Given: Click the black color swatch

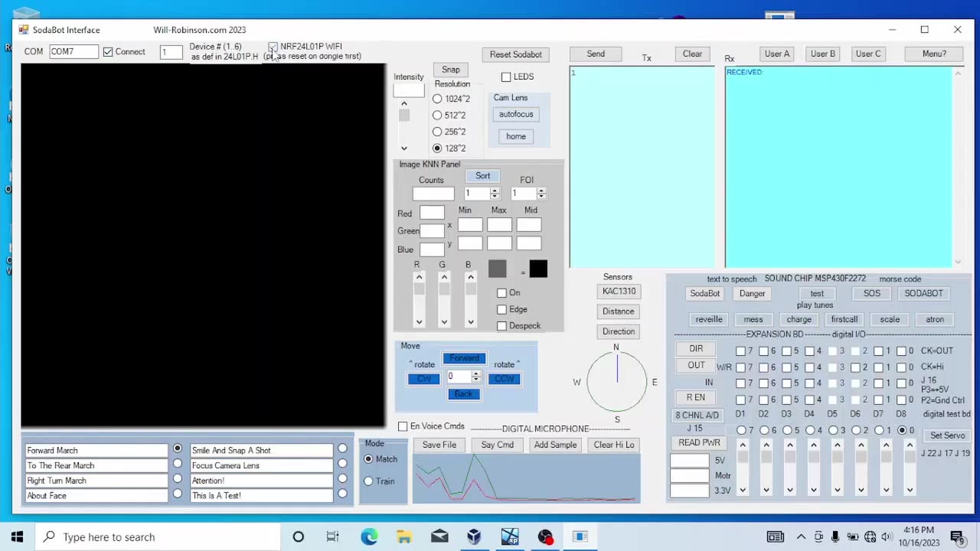Looking at the screenshot, I should pos(538,269).
